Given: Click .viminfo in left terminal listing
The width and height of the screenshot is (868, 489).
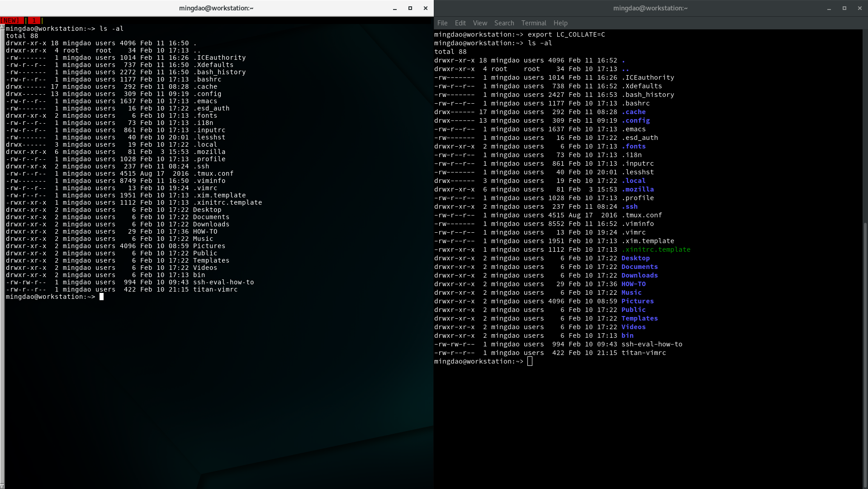Looking at the screenshot, I should (x=209, y=181).
